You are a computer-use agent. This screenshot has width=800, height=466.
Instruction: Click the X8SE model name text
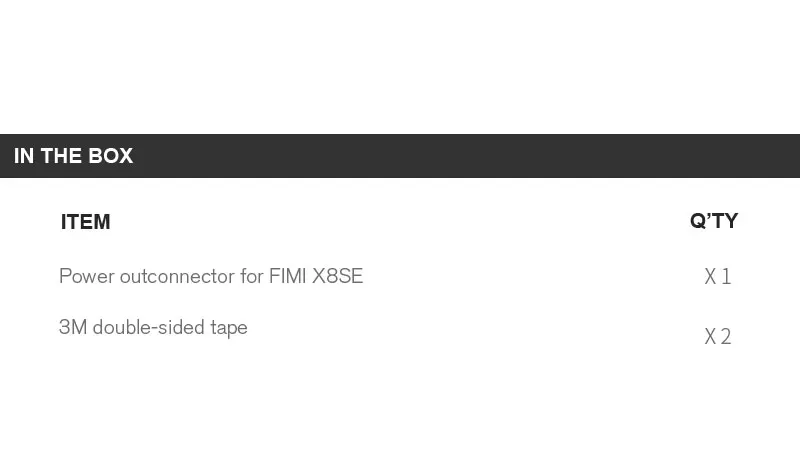click(x=338, y=276)
